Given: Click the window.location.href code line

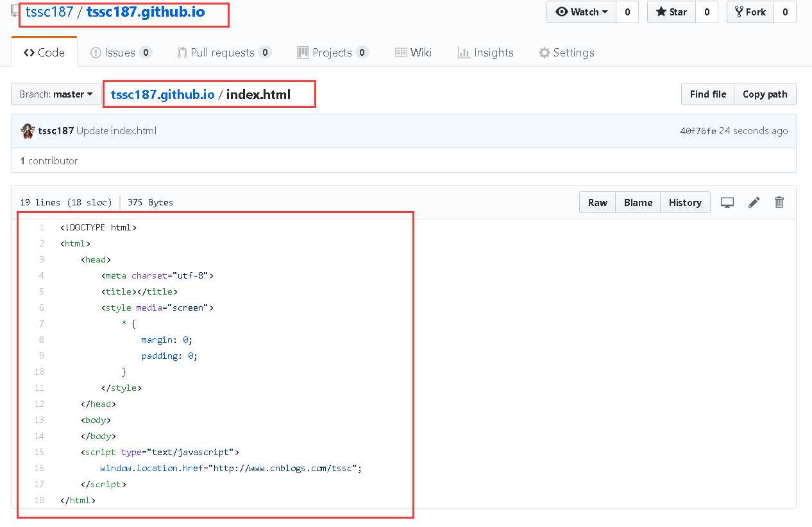Looking at the screenshot, I should (x=231, y=468).
